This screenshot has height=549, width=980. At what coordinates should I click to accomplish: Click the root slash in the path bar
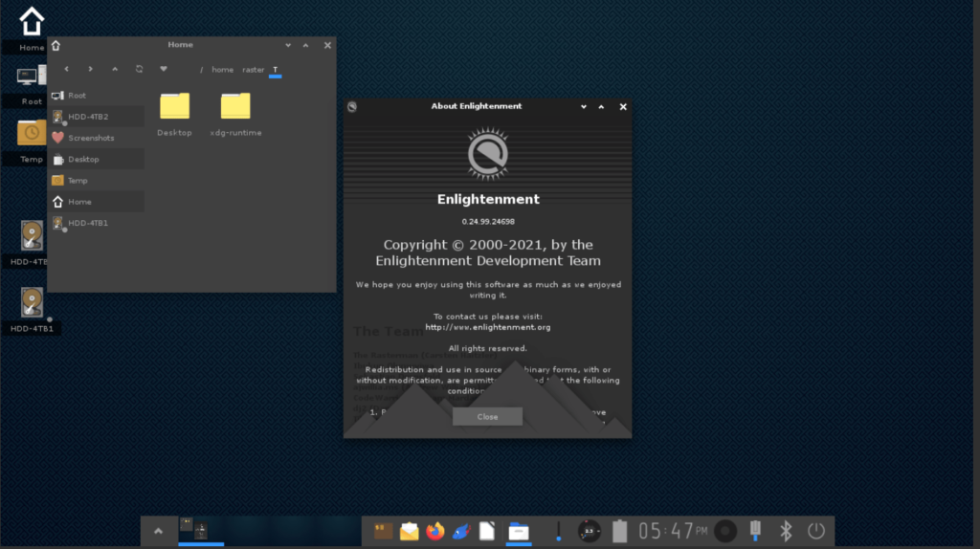coord(201,70)
